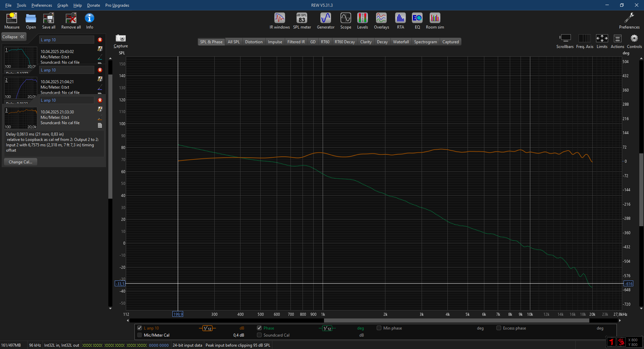Toggle the Phase trace checkbox
This screenshot has height=349, width=644.
click(259, 328)
